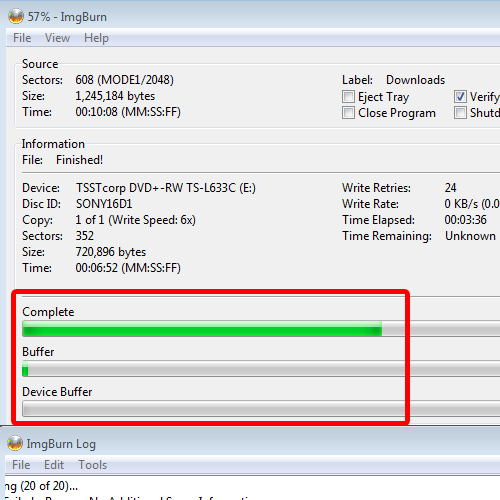Click the Time Remaining value 'Unknown'
500x500 pixels.
[470, 236]
